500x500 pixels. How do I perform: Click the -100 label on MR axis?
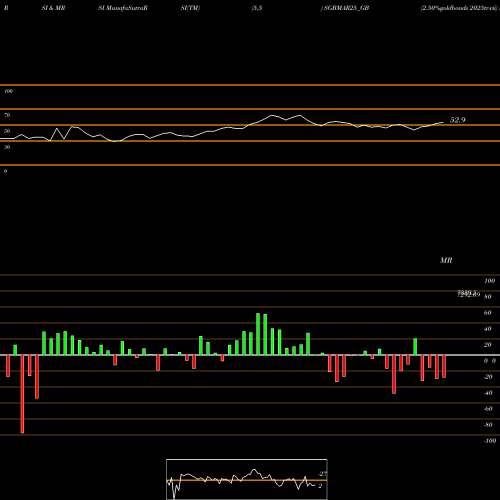[x=490, y=441]
